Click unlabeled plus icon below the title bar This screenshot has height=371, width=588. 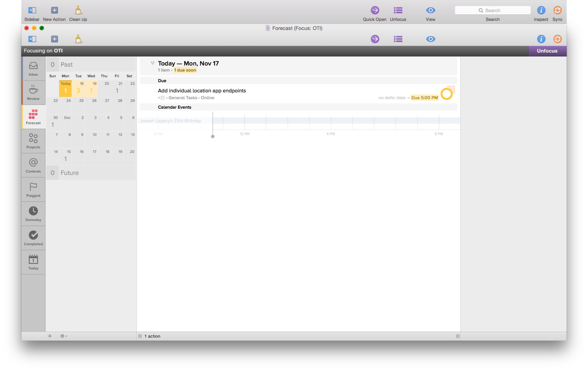point(54,39)
